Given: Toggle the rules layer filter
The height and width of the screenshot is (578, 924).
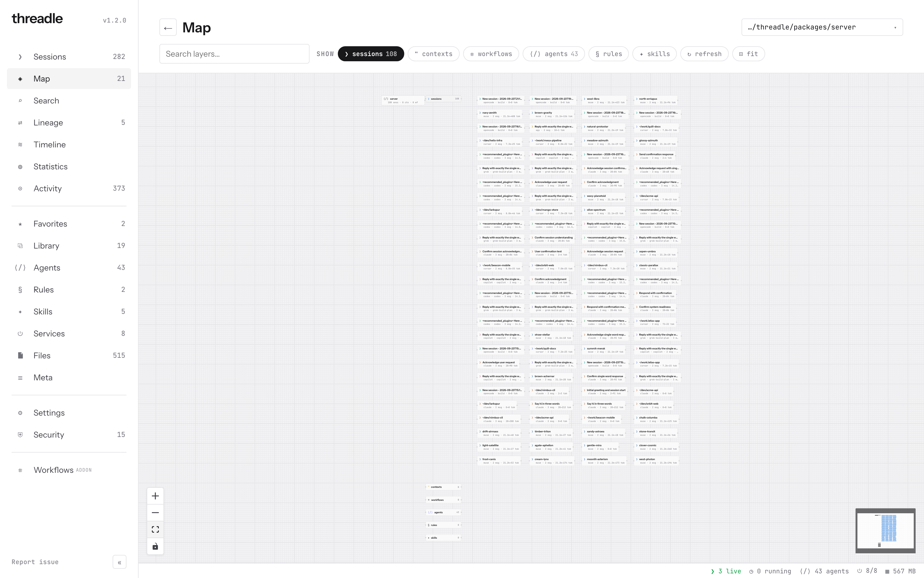Looking at the screenshot, I should (x=609, y=54).
